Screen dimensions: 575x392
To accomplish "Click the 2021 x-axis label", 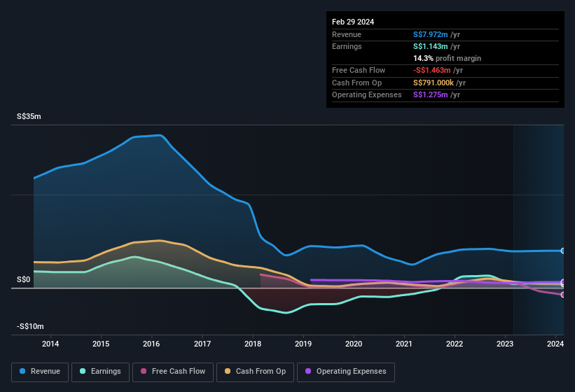I will (404, 344).
